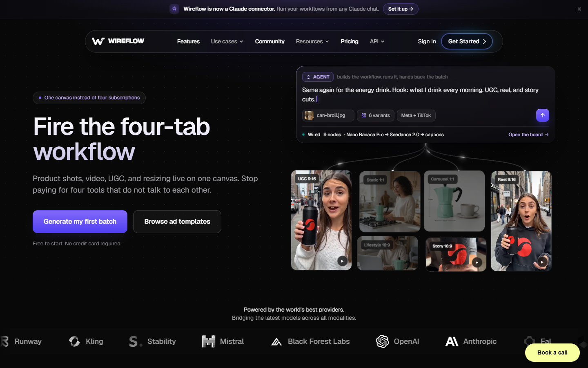588x368 pixels.
Task: Click the WIREFLOW wordmark text
Action: tap(126, 41)
